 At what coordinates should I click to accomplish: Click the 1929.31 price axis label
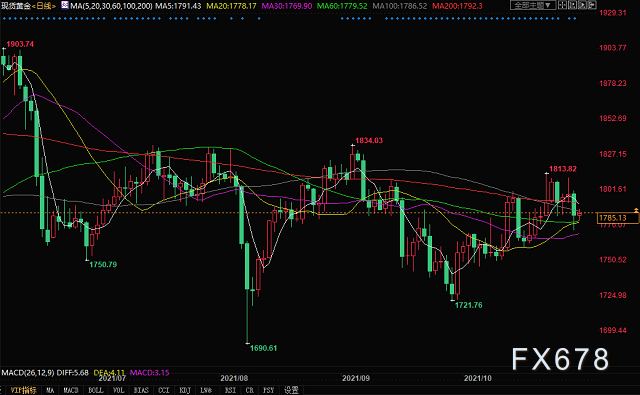click(613, 13)
